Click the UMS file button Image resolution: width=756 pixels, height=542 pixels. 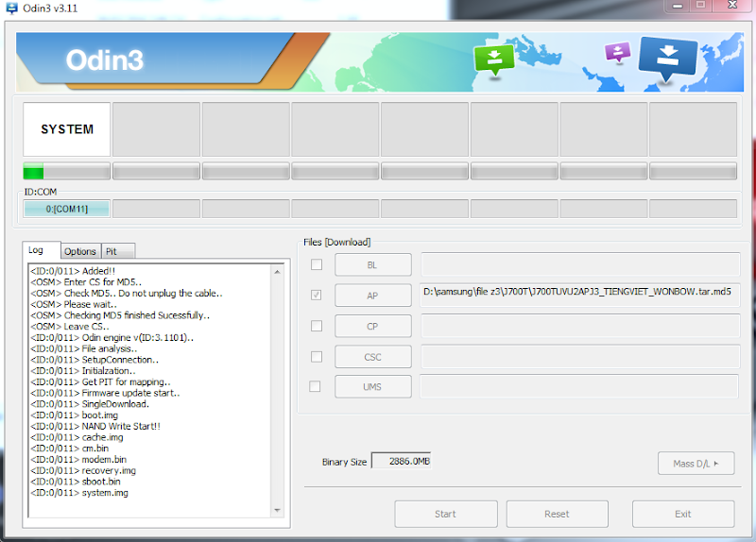pos(373,387)
